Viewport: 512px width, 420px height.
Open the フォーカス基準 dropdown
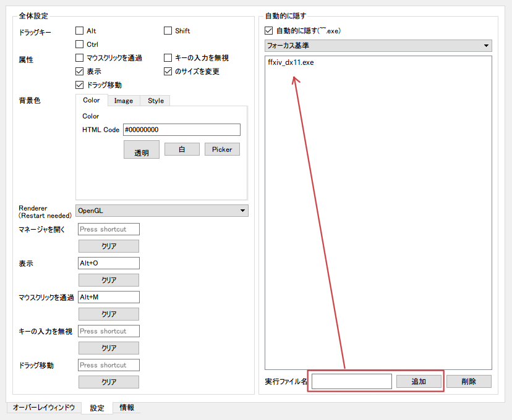coord(378,46)
